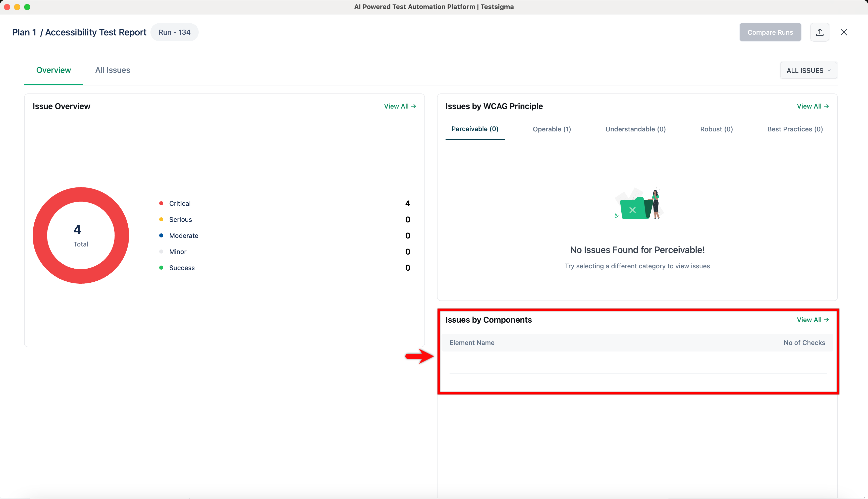Viewport: 868px width, 499px height.
Task: Open the Robust (0) tab
Action: pyautogui.click(x=716, y=129)
